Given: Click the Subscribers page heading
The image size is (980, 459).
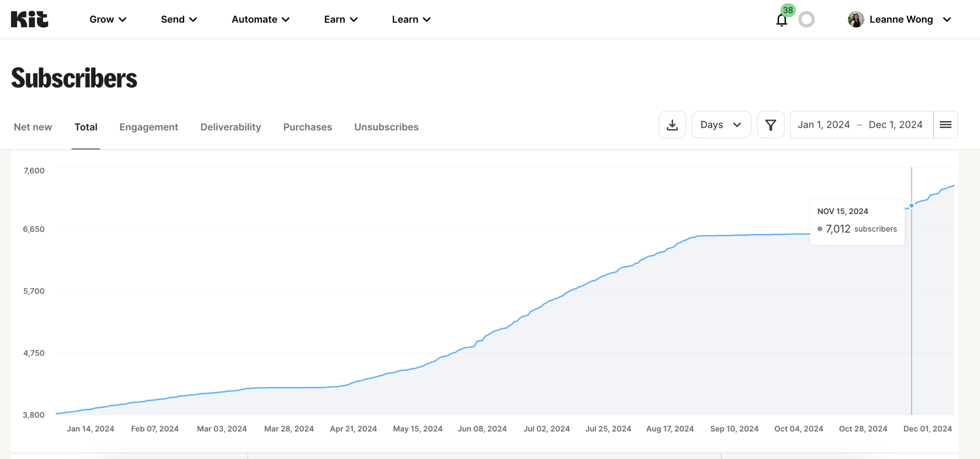Looking at the screenshot, I should coord(74,78).
